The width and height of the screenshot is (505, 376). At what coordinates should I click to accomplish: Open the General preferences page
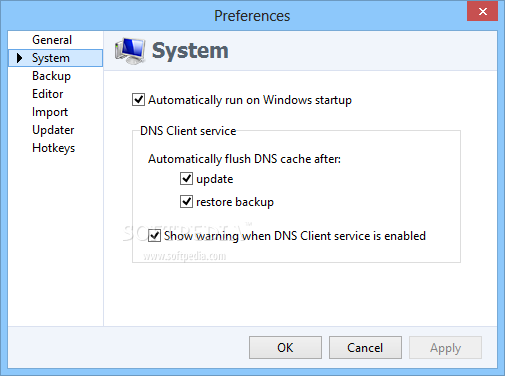pyautogui.click(x=52, y=40)
